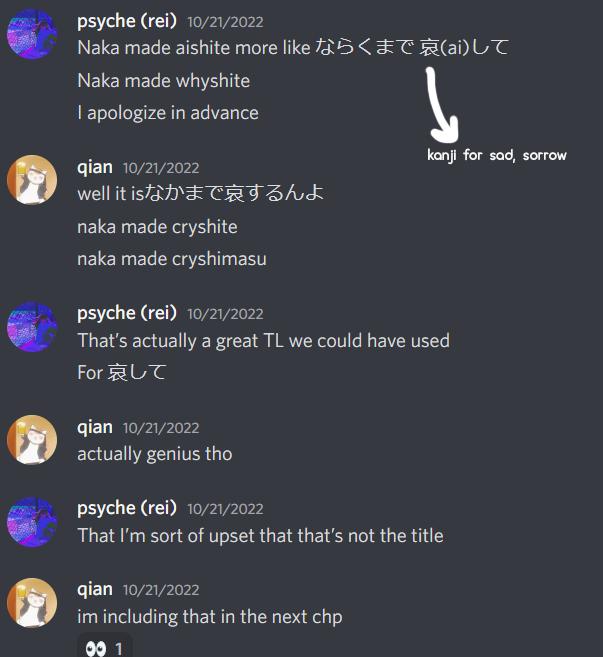
Task: Click the qian username above 'actually genius tho'
Action: click(x=95, y=427)
